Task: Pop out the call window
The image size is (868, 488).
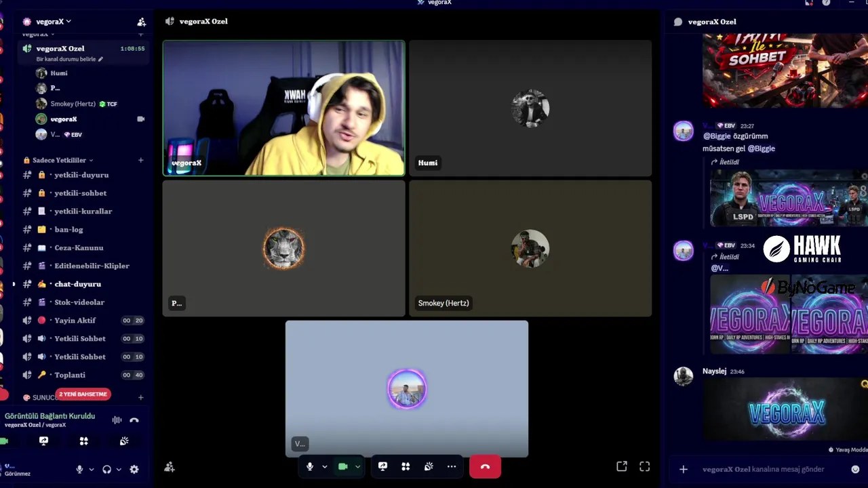Action: click(x=622, y=466)
